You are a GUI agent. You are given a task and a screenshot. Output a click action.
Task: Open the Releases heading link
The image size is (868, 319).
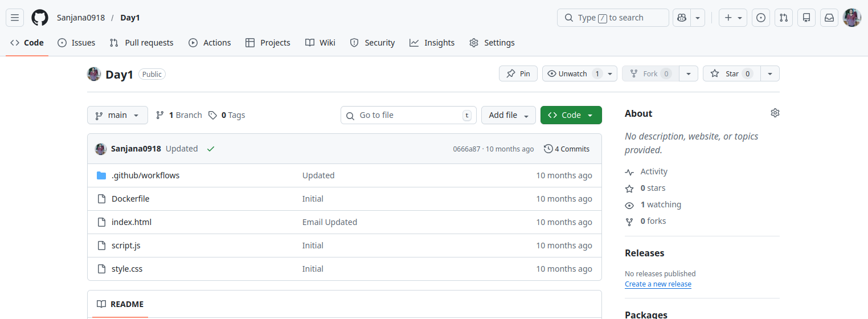tap(645, 253)
